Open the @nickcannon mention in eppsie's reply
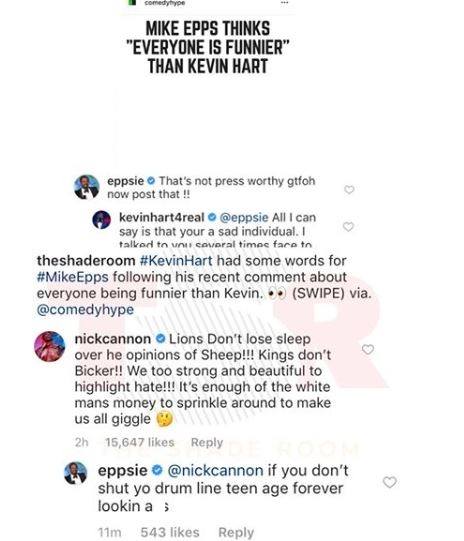 215,471
